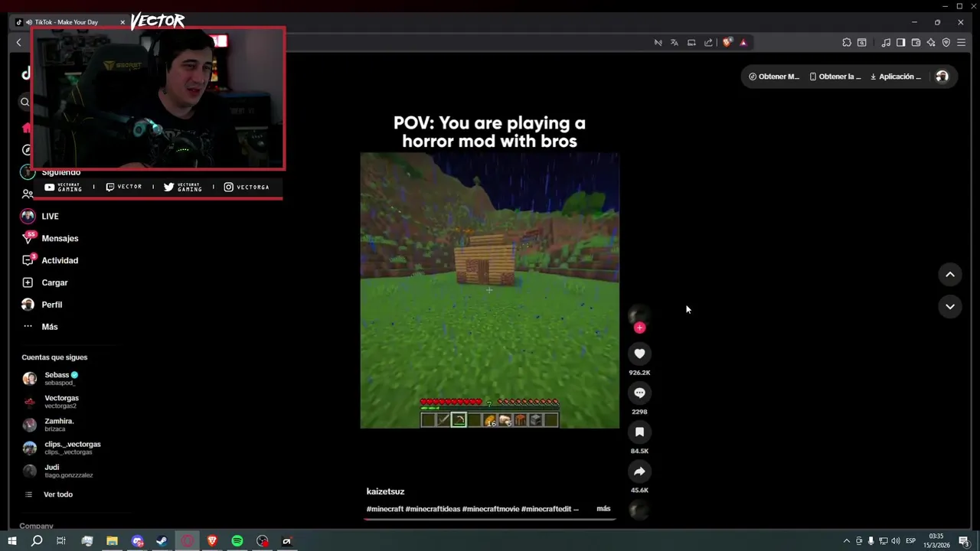Switch ESP keyboard language indicator
Viewport: 980px width, 551px height.
(911, 541)
